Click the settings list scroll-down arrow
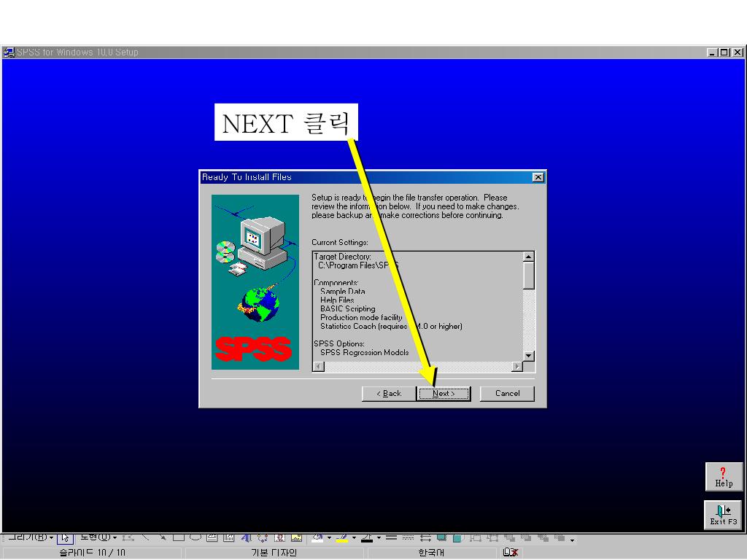This screenshot has width=747, height=560. [x=528, y=356]
